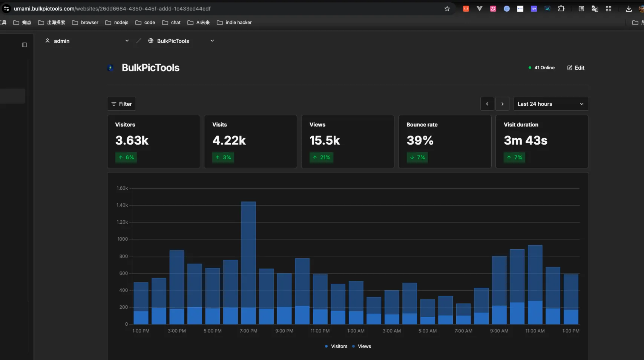The width and height of the screenshot is (644, 360).
Task: Open the Filter button
Action: tap(121, 104)
